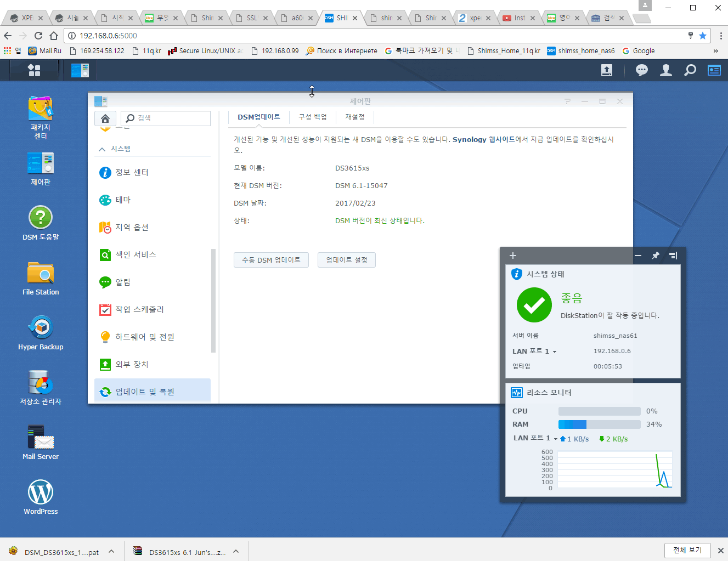The height and width of the screenshot is (561, 728).
Task: Select 업데이트 및 복원 in the sidebar
Action: (153, 391)
